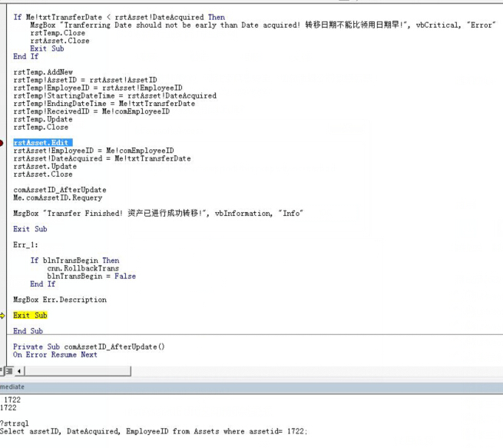Click the Private Sub comAssetID_AfterUpdate declaration
The height and width of the screenshot is (448, 503).
(x=89, y=347)
